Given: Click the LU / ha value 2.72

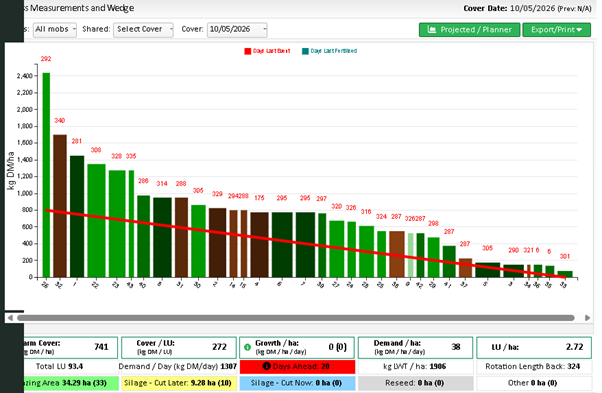Looking at the screenshot, I should [x=574, y=347].
